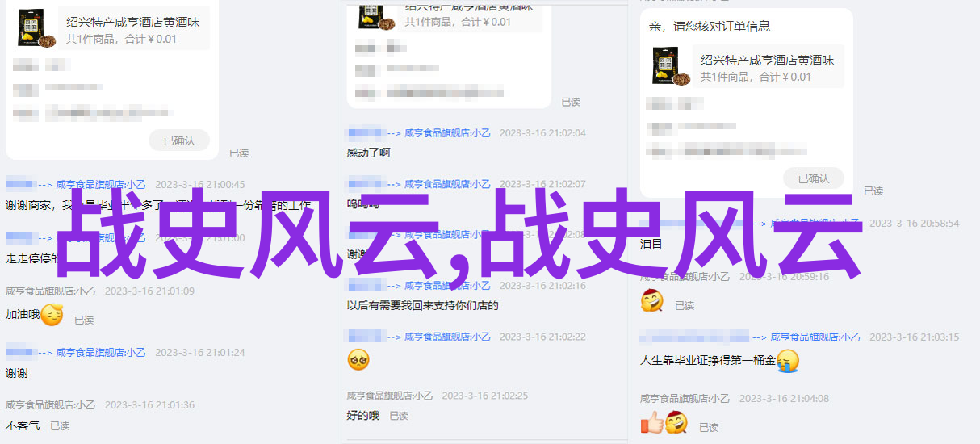Open sender link 咸亨食品旗舰店:小乙 at 21:01:24
This screenshot has width=980, height=444.
[102, 353]
